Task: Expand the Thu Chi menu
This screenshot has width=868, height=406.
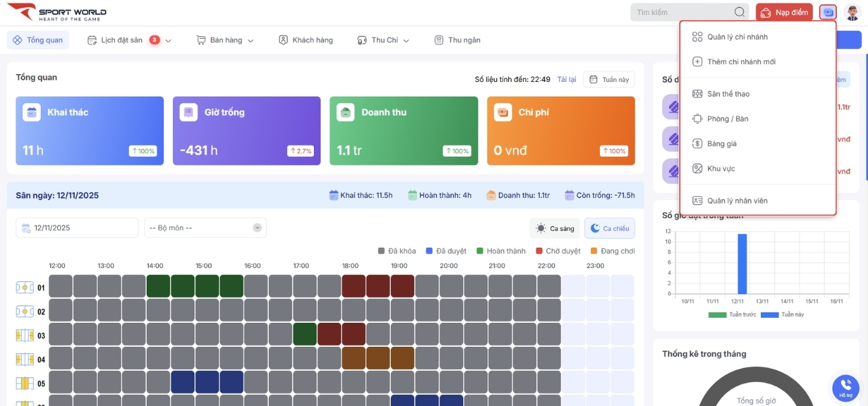Action: tap(383, 40)
